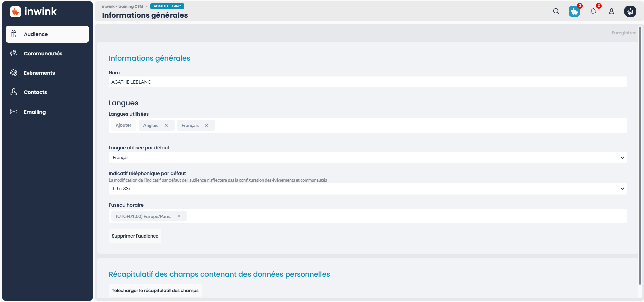Remove the Europe/Paris timezone tag
The image size is (644, 302).
179,216
